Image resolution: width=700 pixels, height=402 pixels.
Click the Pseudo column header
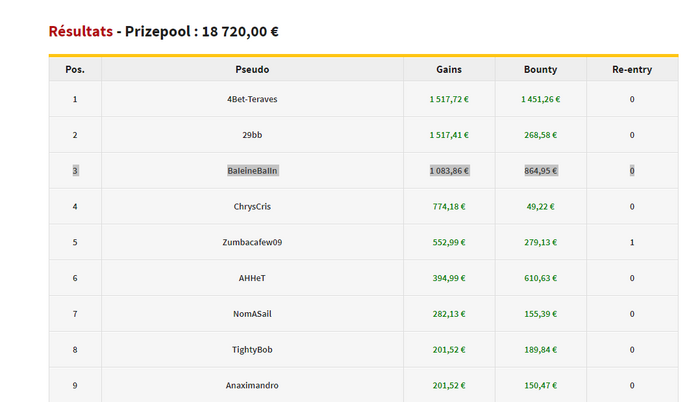(x=252, y=69)
